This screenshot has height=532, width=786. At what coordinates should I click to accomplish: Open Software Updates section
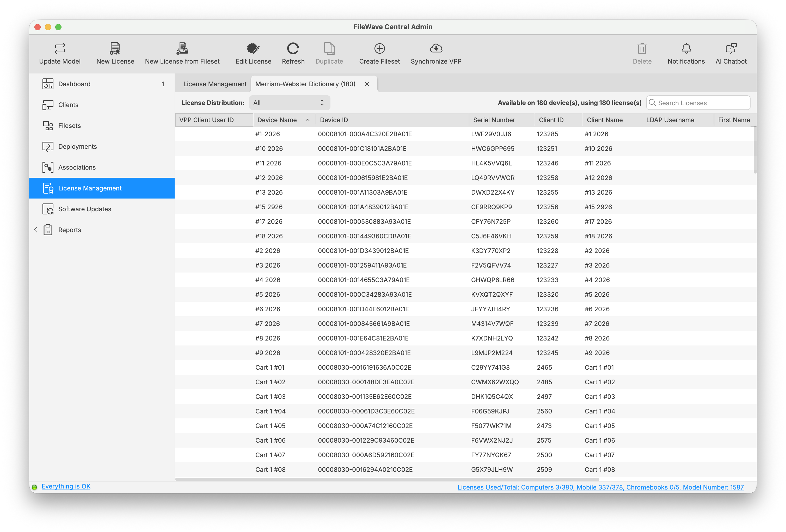(x=102, y=209)
